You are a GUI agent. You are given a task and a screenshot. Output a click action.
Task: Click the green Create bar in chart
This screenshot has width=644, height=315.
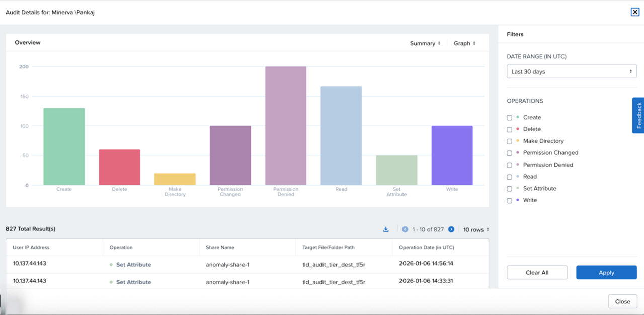point(64,146)
